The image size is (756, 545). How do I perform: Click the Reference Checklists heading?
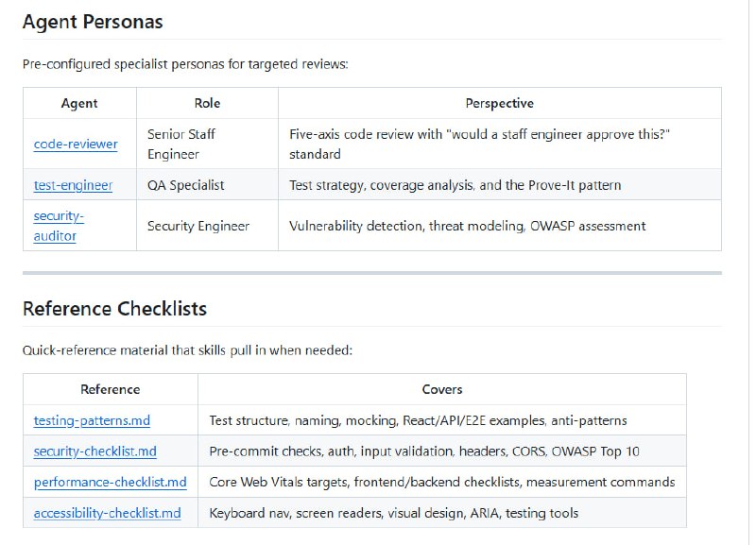pyautogui.click(x=114, y=309)
